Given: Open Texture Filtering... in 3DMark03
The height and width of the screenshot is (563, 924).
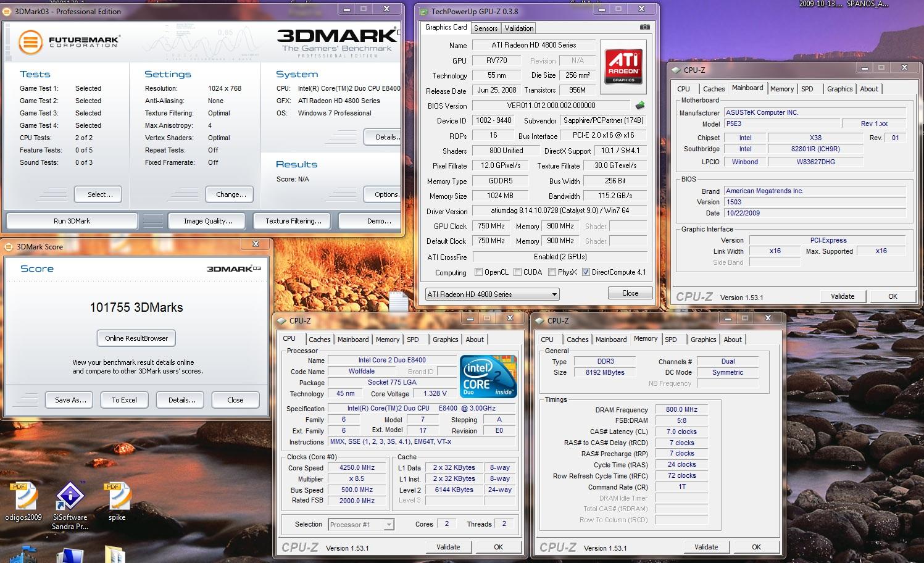Looking at the screenshot, I should point(293,221).
